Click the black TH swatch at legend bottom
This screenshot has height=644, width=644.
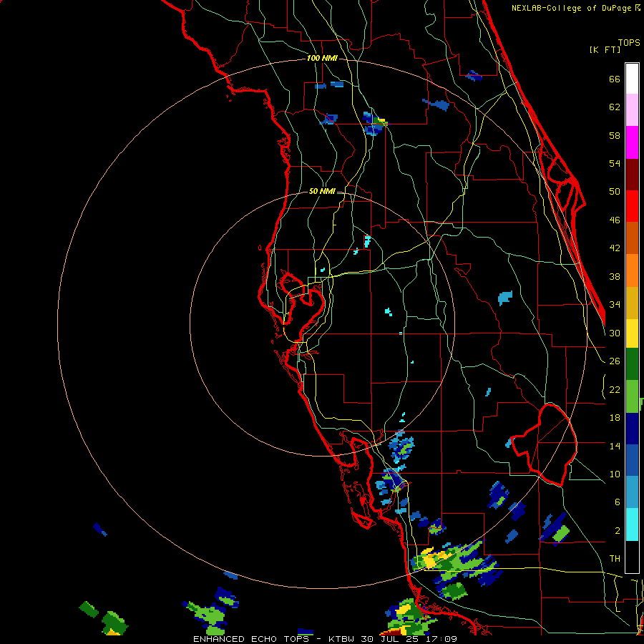pos(632,557)
